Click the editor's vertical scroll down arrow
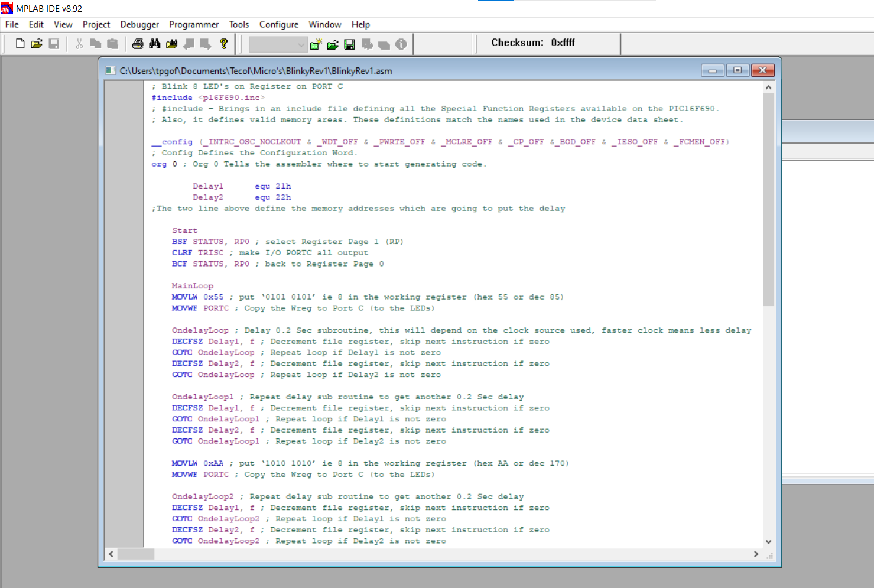 769,541
